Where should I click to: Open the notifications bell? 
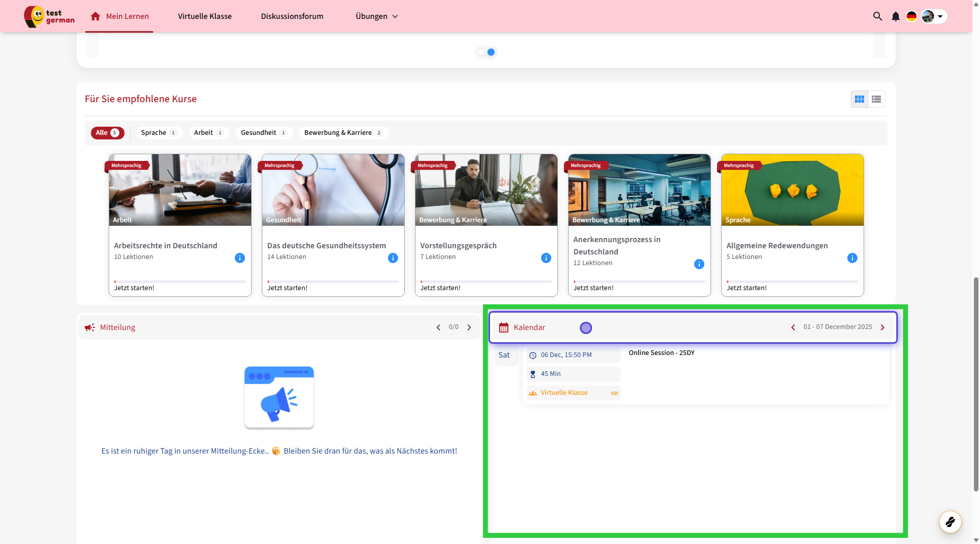(895, 16)
